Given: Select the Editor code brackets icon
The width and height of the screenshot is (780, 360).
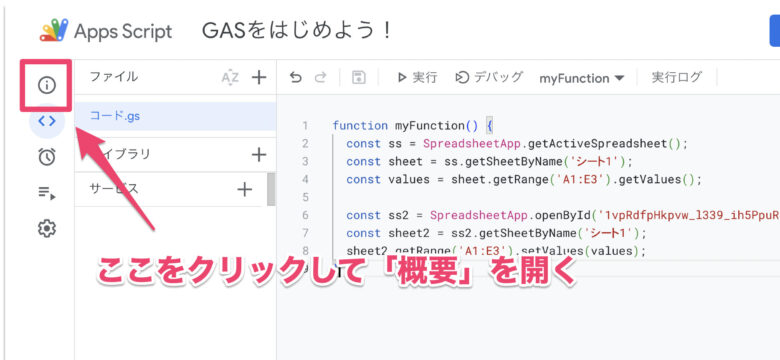Looking at the screenshot, I should (x=47, y=121).
